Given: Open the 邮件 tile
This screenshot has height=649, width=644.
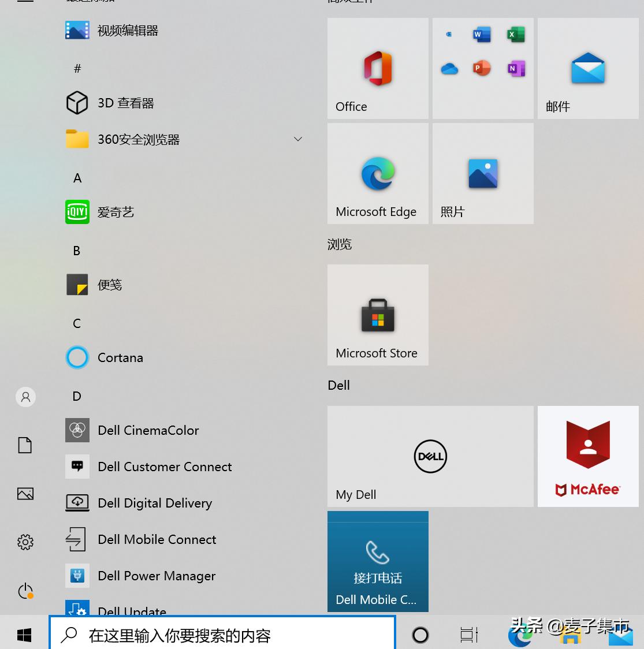Looking at the screenshot, I should click(588, 68).
